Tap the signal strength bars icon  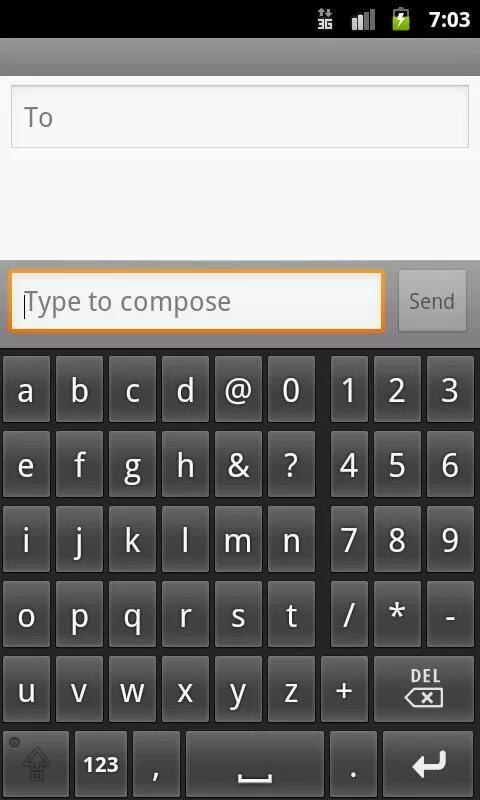click(363, 19)
